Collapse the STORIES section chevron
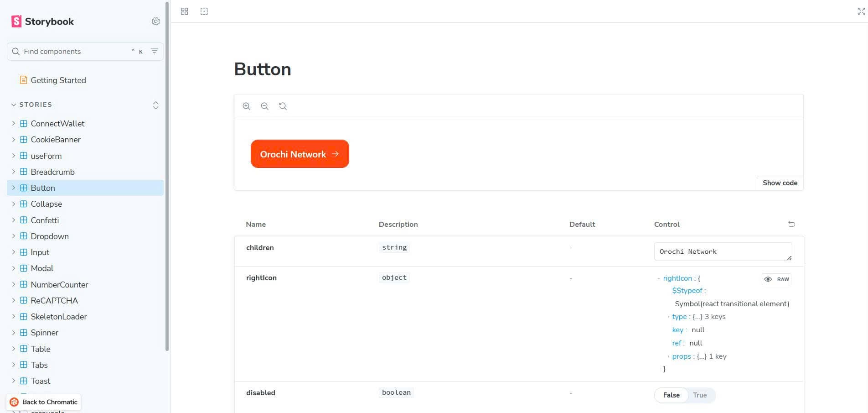Viewport: 868px width, 413px height. 14,105
